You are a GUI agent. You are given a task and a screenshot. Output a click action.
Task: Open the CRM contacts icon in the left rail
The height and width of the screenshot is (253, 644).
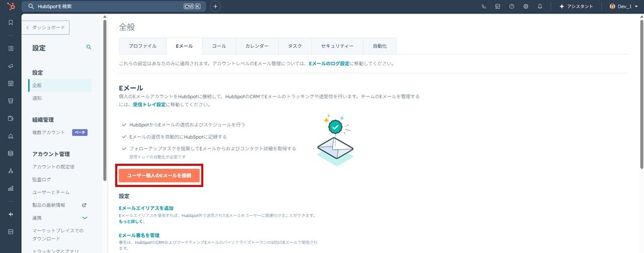coord(11,48)
